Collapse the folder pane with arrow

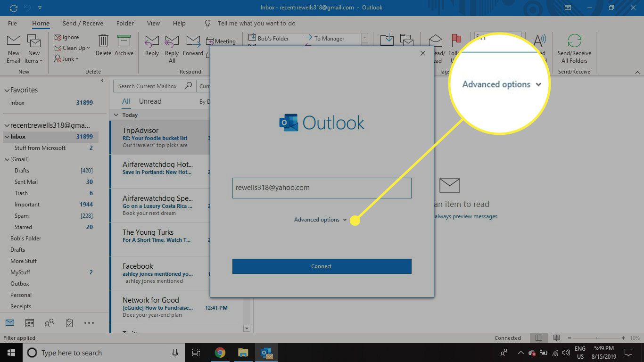[102, 81]
